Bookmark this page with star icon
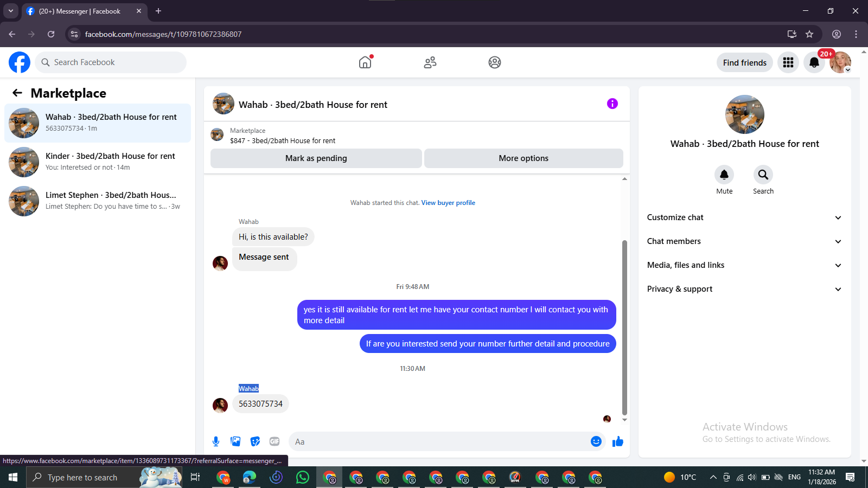 (809, 34)
